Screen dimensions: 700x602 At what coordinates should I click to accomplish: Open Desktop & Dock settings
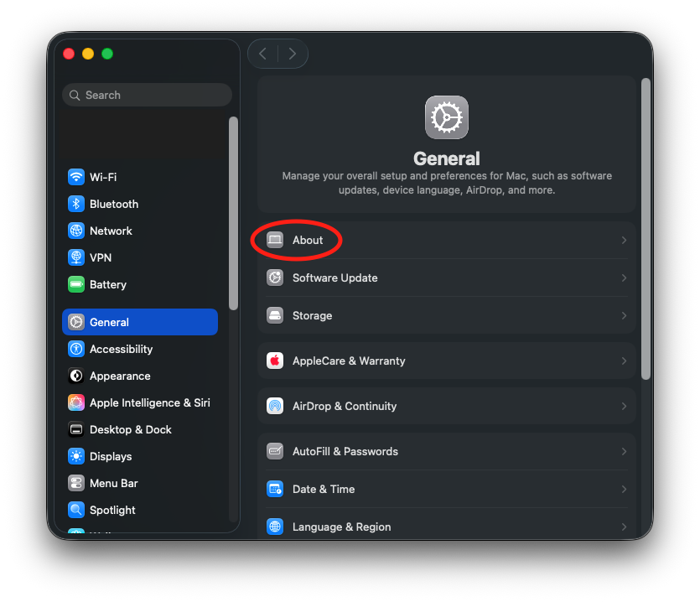130,429
